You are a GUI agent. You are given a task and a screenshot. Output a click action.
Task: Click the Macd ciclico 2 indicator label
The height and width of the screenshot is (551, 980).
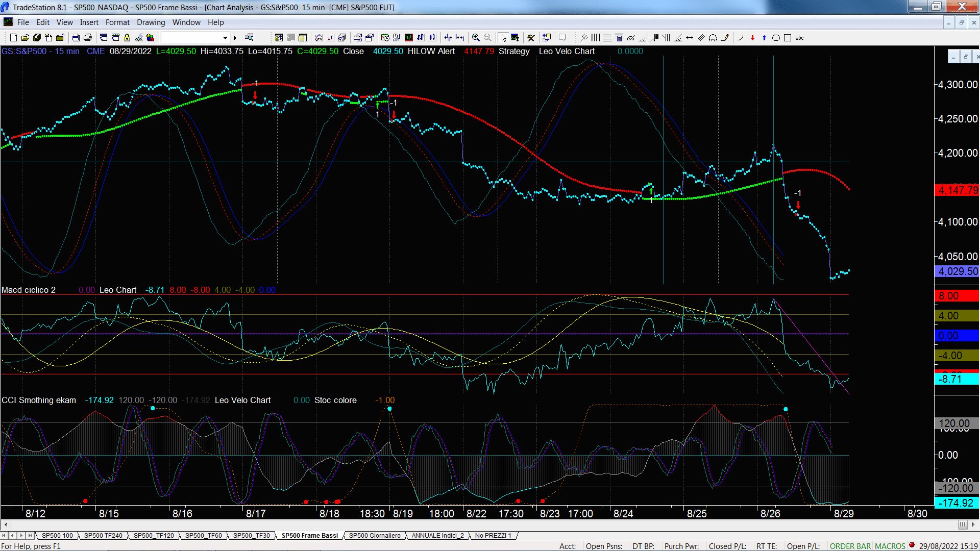[x=29, y=290]
